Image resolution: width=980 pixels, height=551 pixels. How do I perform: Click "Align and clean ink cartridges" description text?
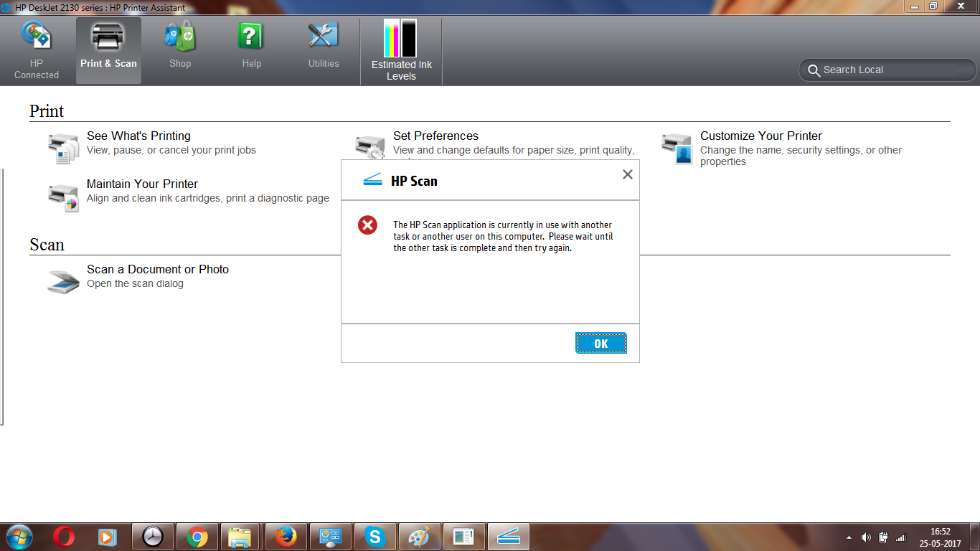tap(208, 198)
